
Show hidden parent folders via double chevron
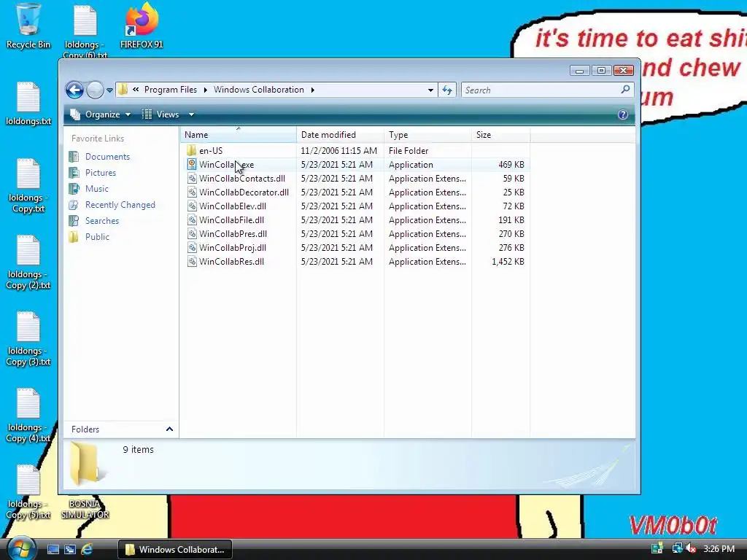[x=136, y=90]
